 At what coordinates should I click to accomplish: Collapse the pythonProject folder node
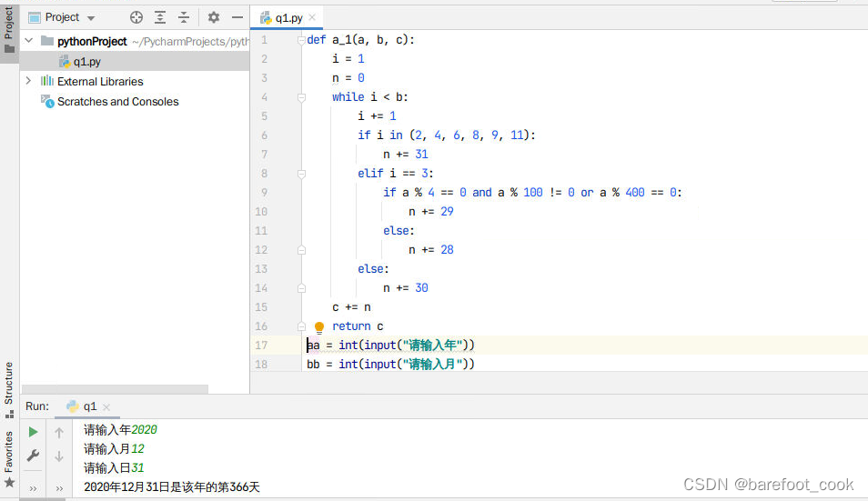29,41
